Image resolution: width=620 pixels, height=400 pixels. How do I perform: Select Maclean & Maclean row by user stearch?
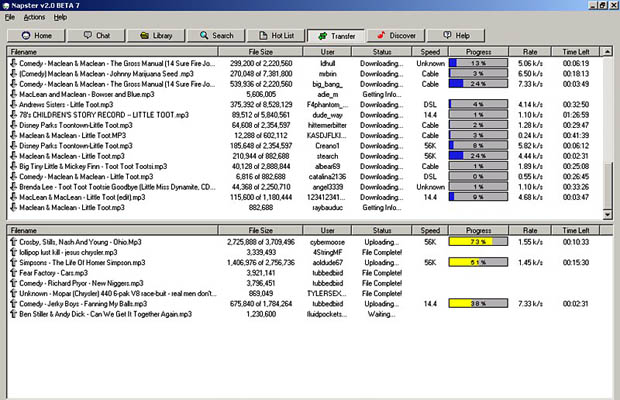(x=304, y=156)
